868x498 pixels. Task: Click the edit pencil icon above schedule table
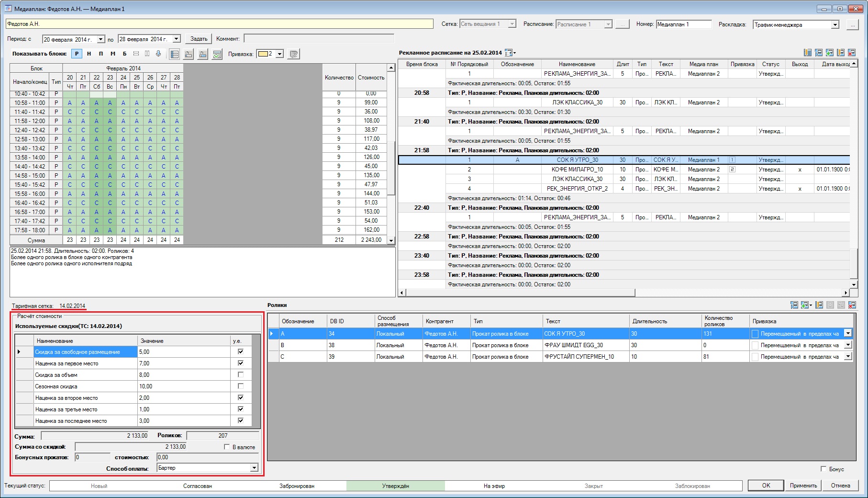[841, 53]
